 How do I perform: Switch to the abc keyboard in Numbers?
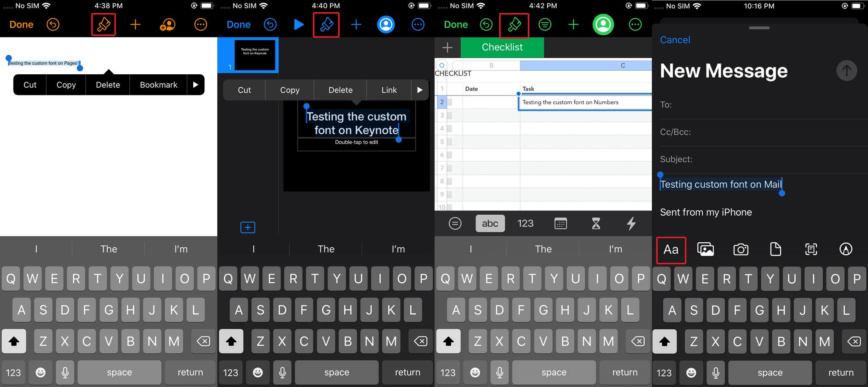click(490, 224)
